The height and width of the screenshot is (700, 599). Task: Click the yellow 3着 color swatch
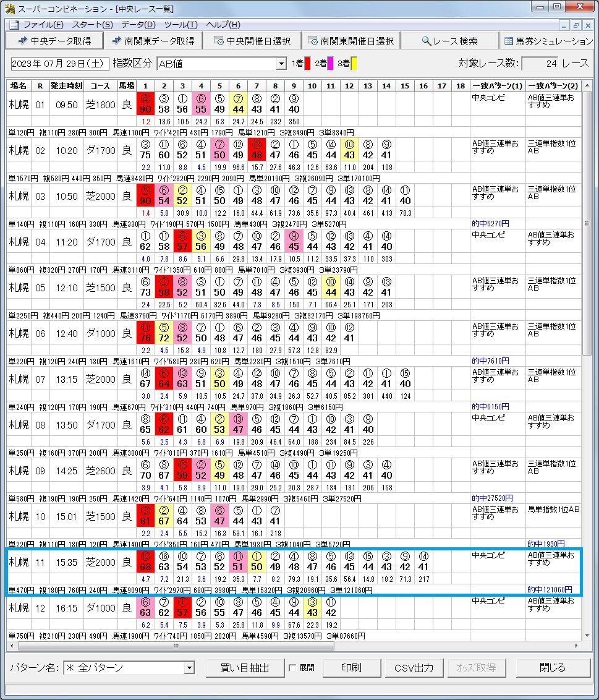point(354,64)
